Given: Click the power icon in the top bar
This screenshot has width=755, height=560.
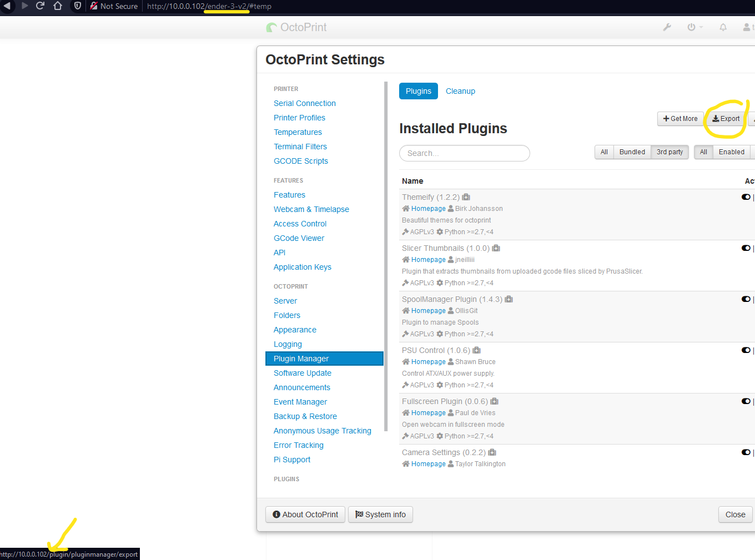Looking at the screenshot, I should (x=691, y=27).
